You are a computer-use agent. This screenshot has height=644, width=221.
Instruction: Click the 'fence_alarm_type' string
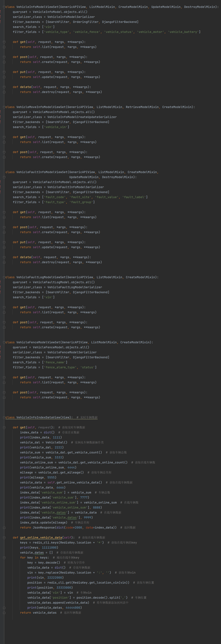(x=60, y=367)
